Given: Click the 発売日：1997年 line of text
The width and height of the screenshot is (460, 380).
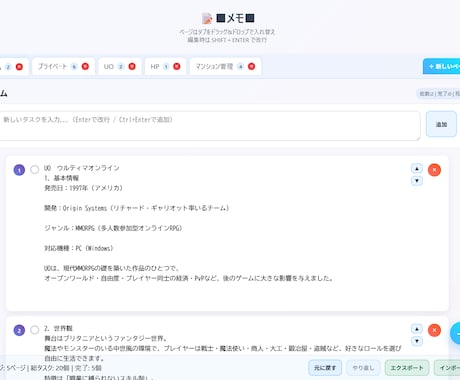Looking at the screenshot, I should tap(83, 188).
